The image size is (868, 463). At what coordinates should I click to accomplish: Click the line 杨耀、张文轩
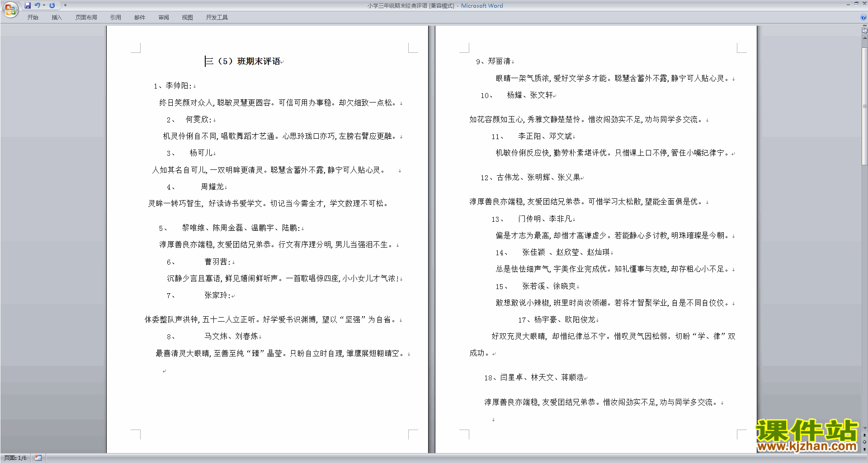point(530,95)
